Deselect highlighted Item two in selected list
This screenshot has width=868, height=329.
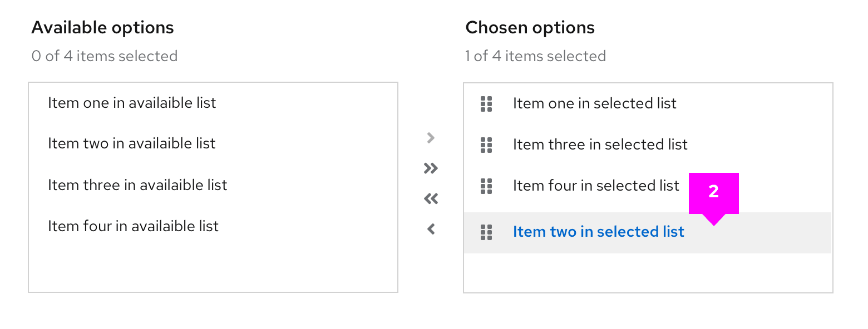(x=598, y=232)
